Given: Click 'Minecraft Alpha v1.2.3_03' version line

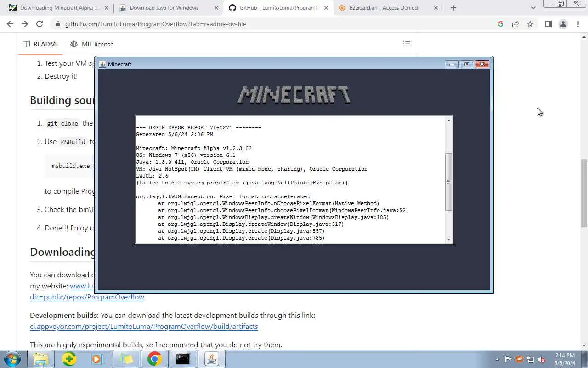Looking at the screenshot, I should coord(194,148).
